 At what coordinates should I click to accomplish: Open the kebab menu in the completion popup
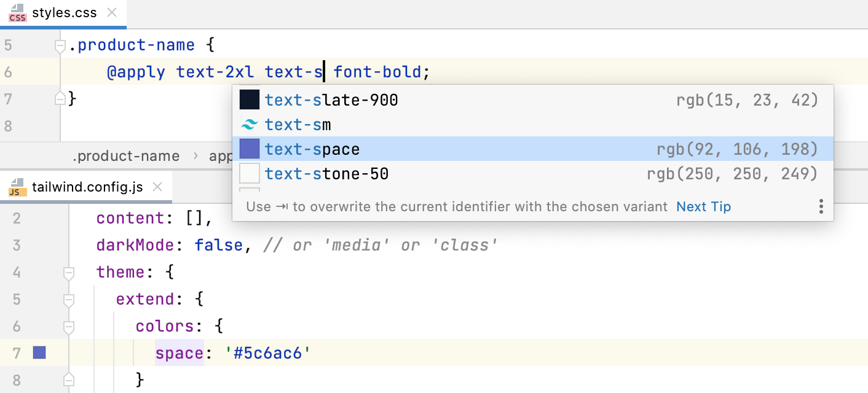[x=821, y=206]
